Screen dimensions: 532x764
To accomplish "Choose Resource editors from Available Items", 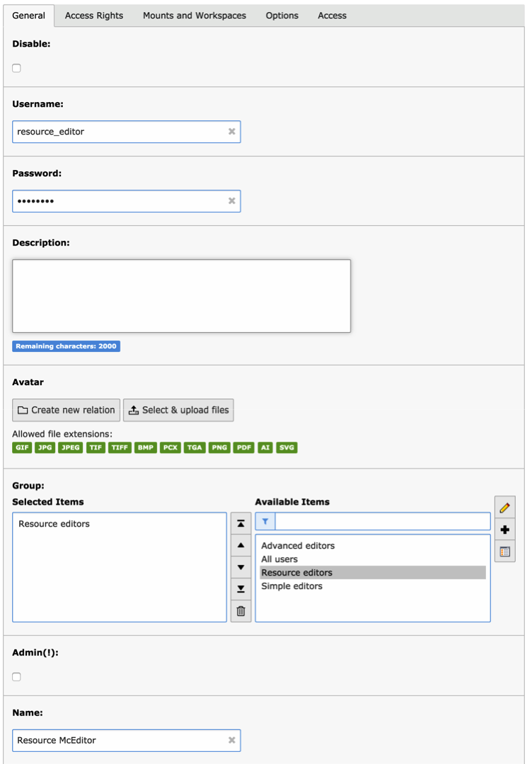I will (x=373, y=573).
